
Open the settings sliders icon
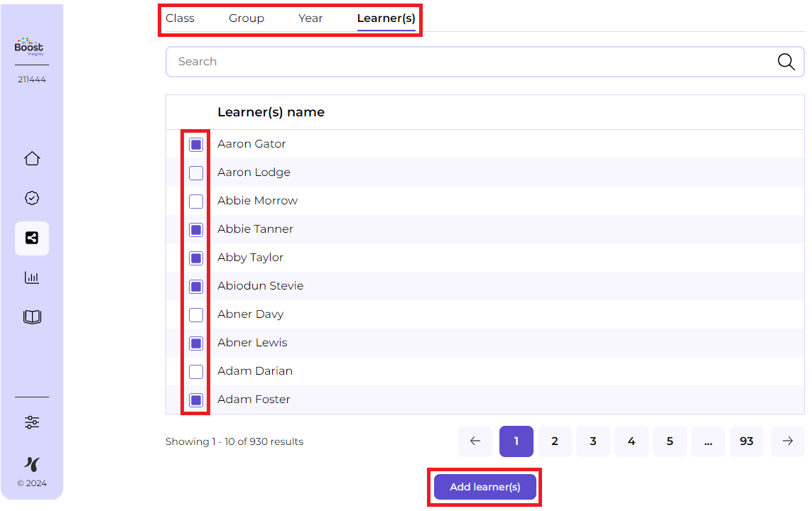point(32,422)
